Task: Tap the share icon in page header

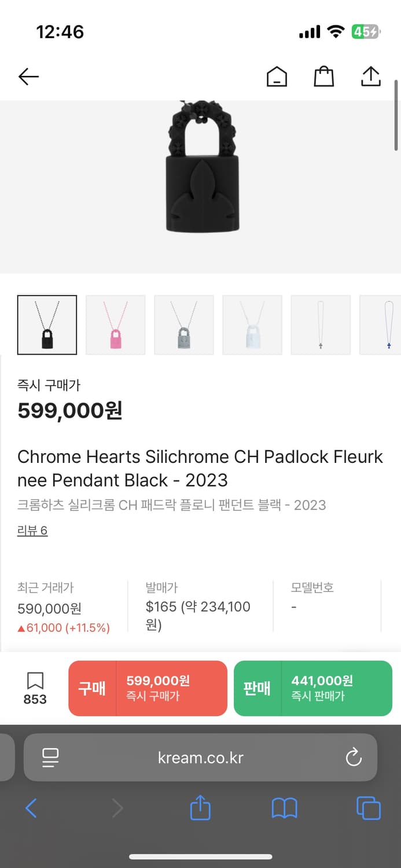Action: pos(370,76)
